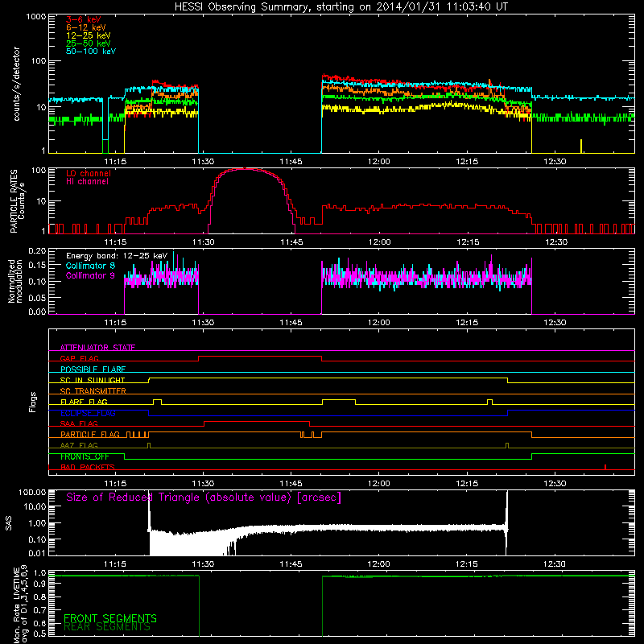Viewport: 644px width, 644px height.
Task: Select the '12-25 keV' yellow legend label
Action: (x=89, y=35)
